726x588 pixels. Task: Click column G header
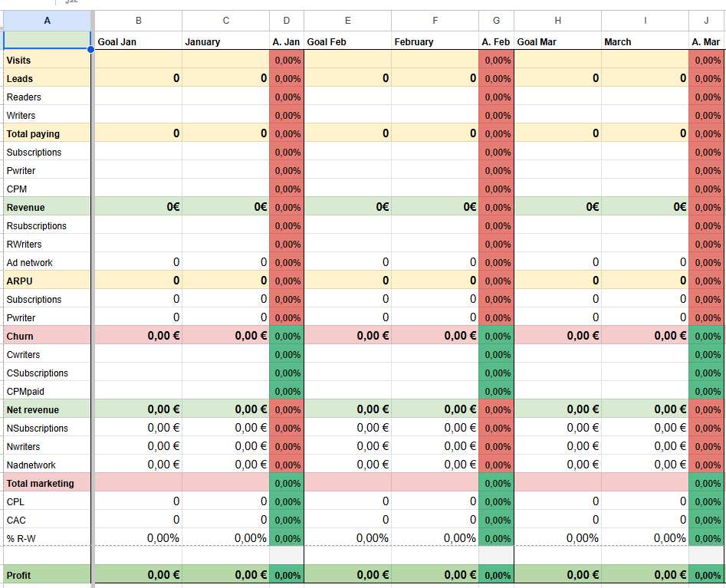[496, 21]
